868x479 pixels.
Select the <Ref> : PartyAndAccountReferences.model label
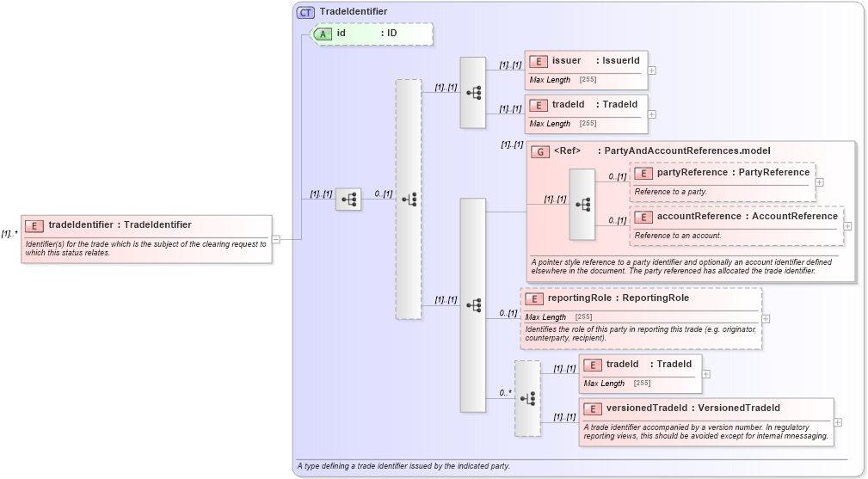coord(662,151)
